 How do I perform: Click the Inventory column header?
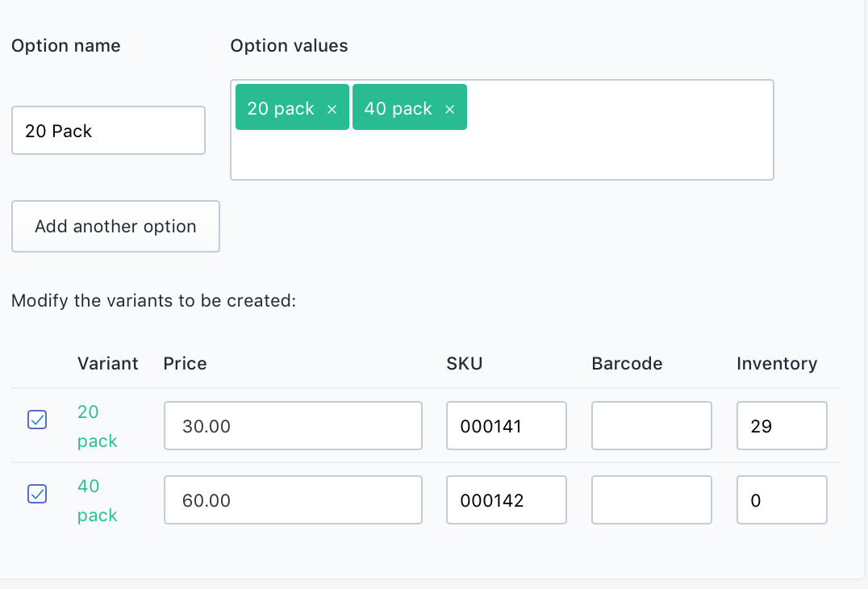click(777, 364)
